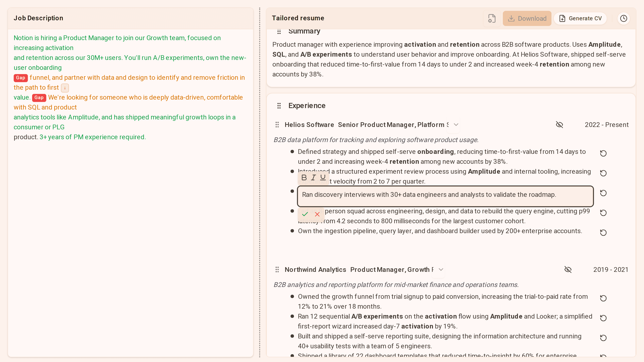Confirm the bullet edit with green checkmark

[305, 214]
